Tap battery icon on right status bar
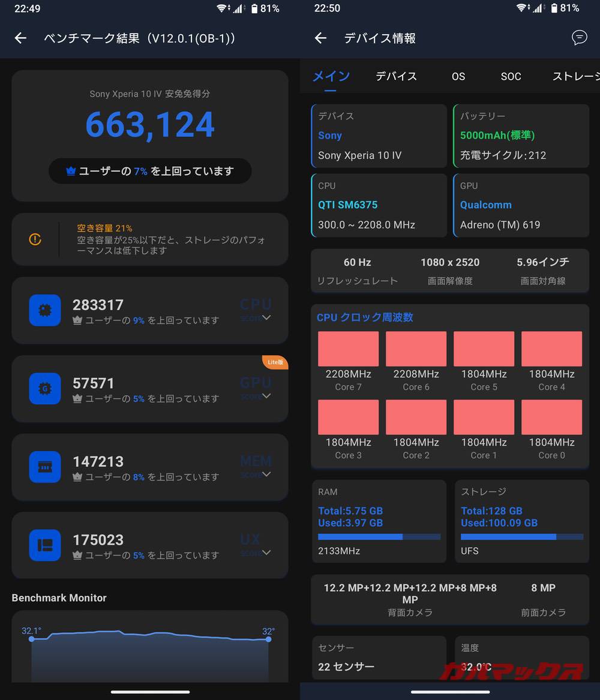Screen dimensions: 600x700 click(554, 8)
